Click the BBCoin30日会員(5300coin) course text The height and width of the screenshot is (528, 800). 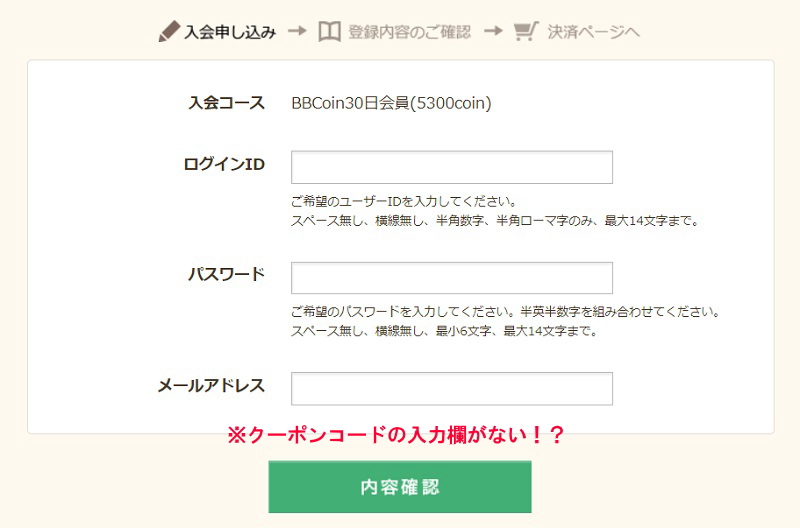click(391, 102)
